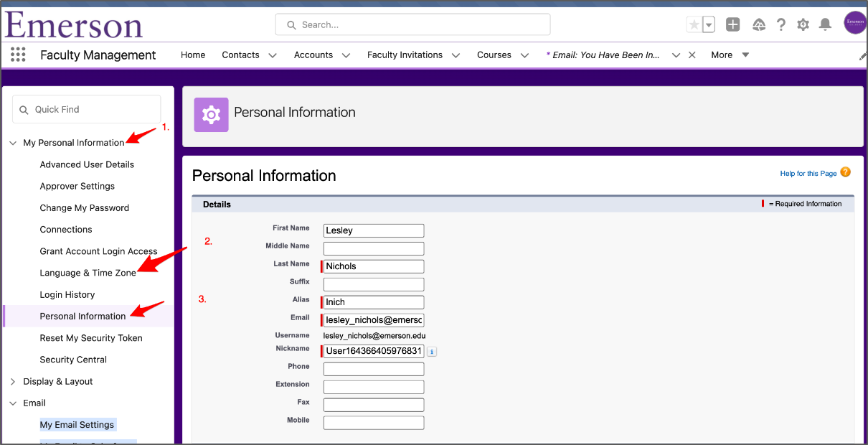
Task: Click the orange Help for this Page icon
Action: coord(845,172)
